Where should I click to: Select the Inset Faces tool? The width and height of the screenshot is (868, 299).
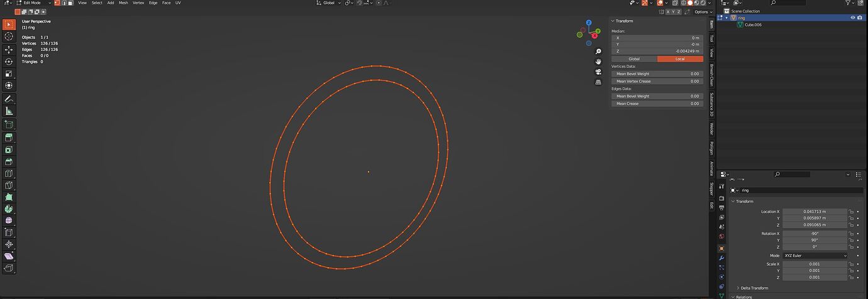coord(9,150)
